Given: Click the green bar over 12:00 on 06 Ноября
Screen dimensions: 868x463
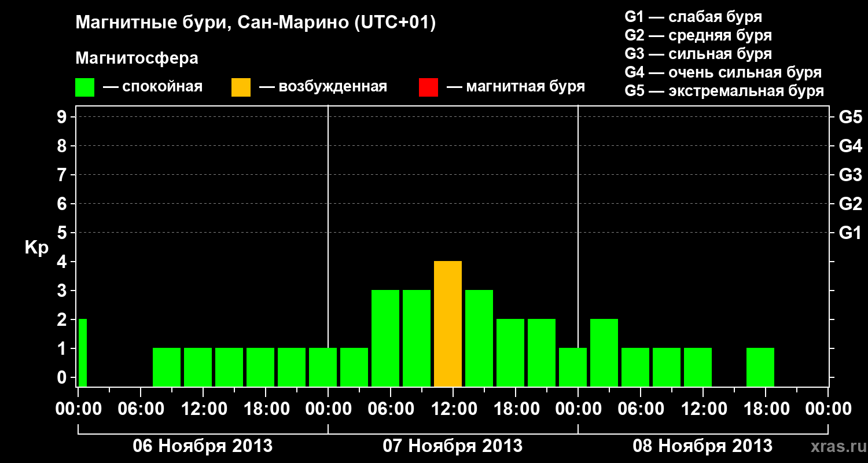Looking at the screenshot, I should 198,368.
